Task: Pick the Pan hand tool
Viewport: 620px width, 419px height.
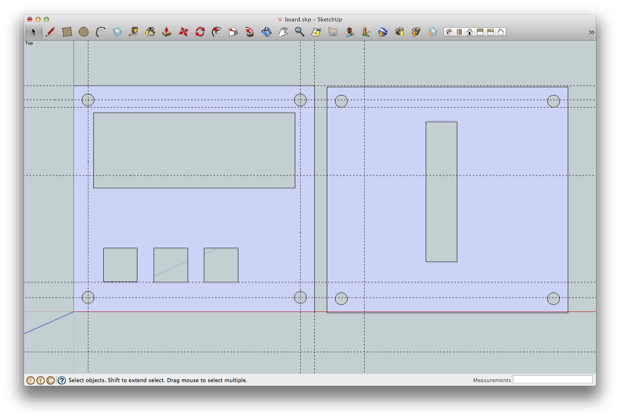Action: coord(283,32)
